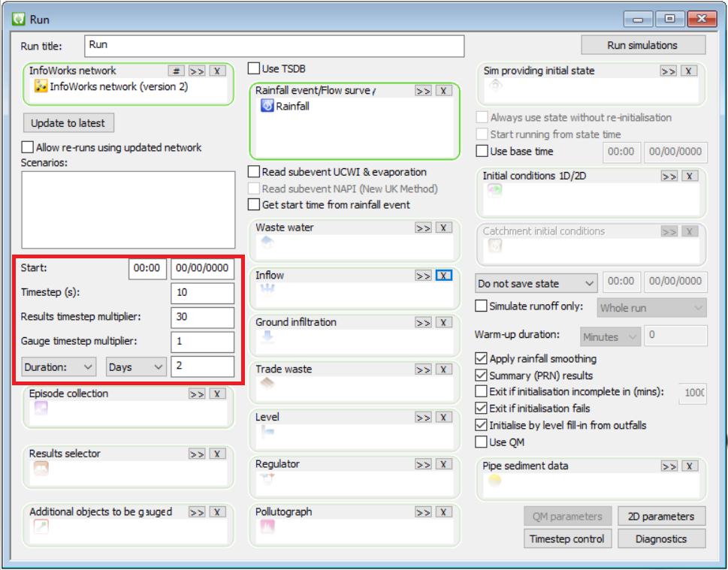
Task: Expand the Regulator selector with double arrows
Action: 423,464
